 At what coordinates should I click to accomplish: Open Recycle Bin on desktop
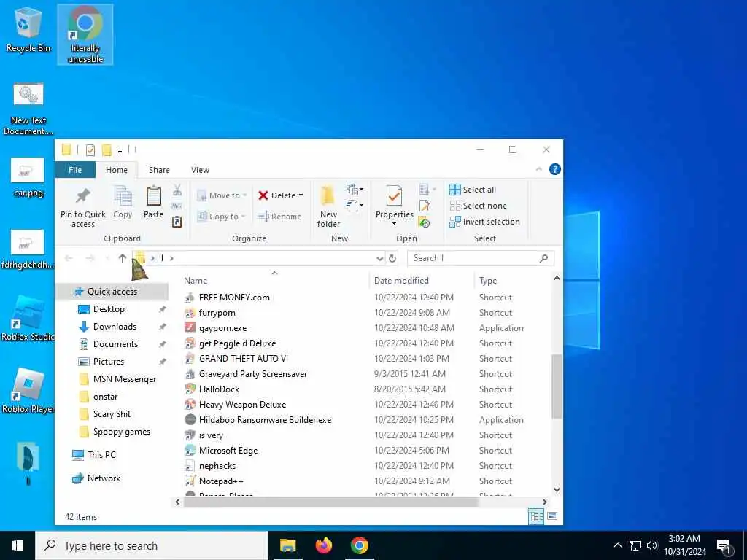tap(28, 30)
